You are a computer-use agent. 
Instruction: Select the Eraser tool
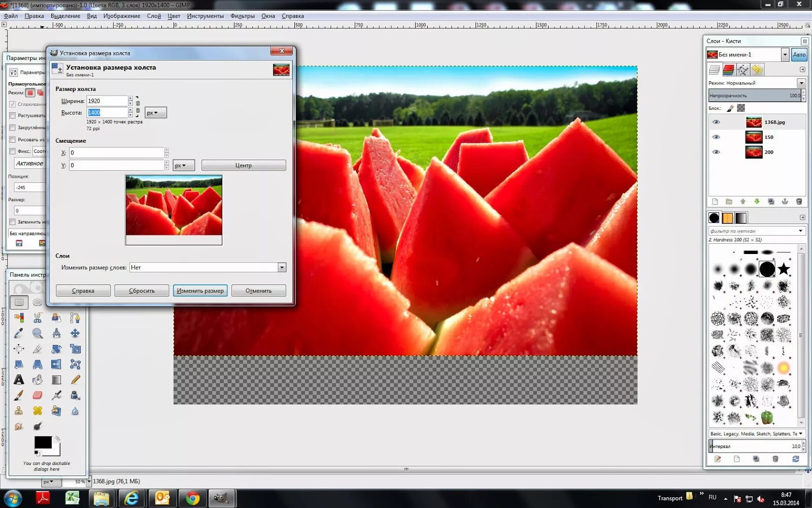[38, 395]
